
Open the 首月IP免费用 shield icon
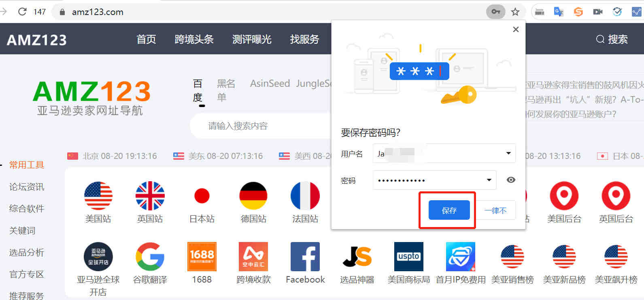(461, 257)
